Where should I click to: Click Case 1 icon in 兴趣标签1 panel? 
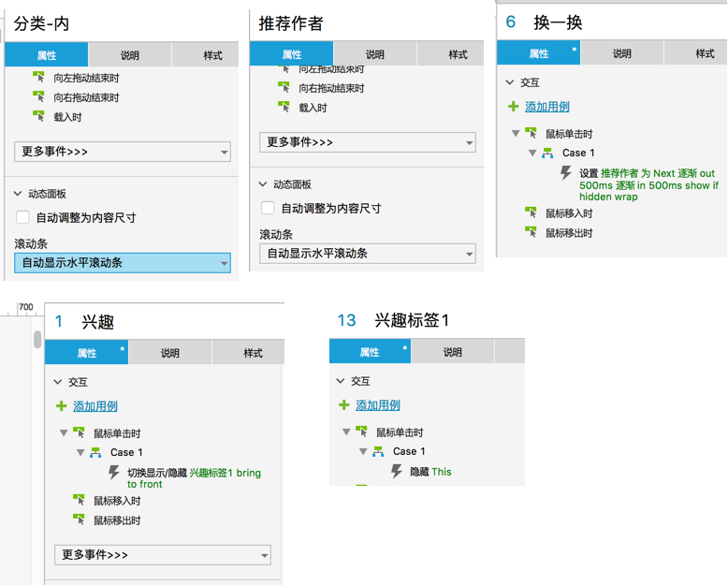[x=378, y=451]
